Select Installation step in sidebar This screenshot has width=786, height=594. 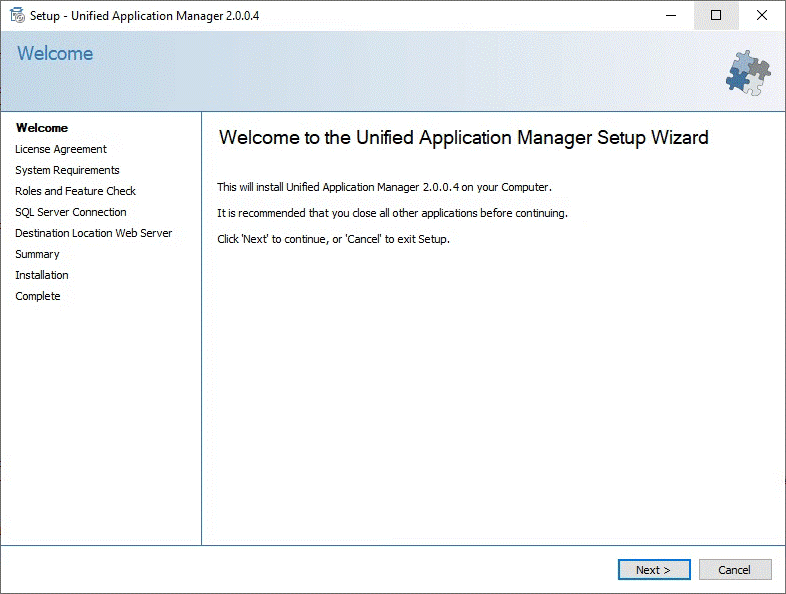point(42,275)
